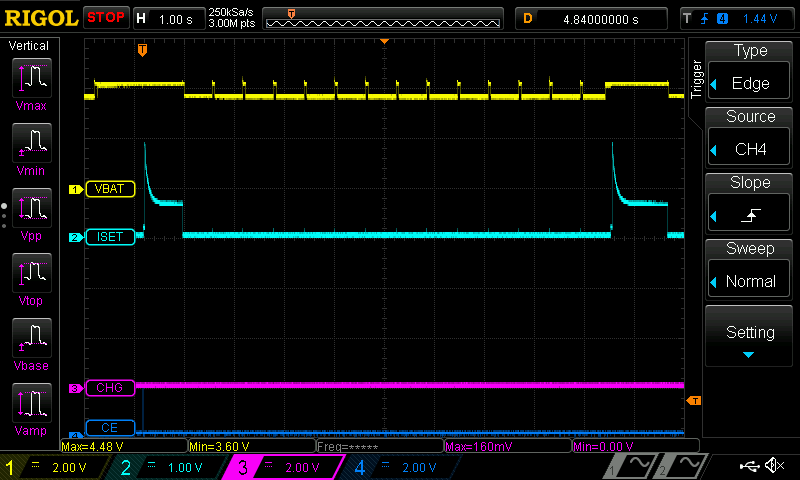Click the delay 4.84000000 s field
The image size is (800, 480).
pyautogui.click(x=591, y=19)
